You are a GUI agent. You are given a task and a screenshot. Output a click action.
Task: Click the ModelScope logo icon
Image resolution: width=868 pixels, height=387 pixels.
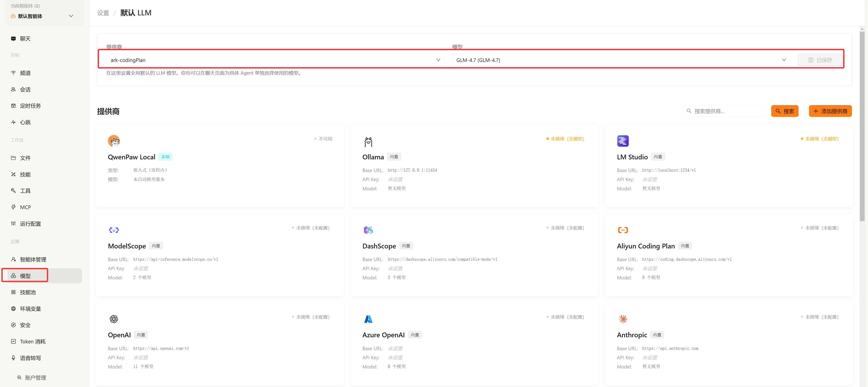click(114, 230)
